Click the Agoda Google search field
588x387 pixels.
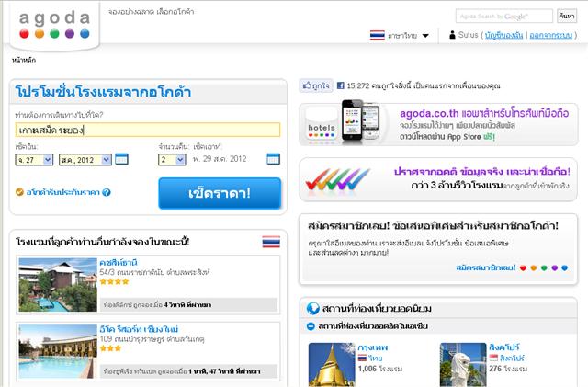pos(504,17)
